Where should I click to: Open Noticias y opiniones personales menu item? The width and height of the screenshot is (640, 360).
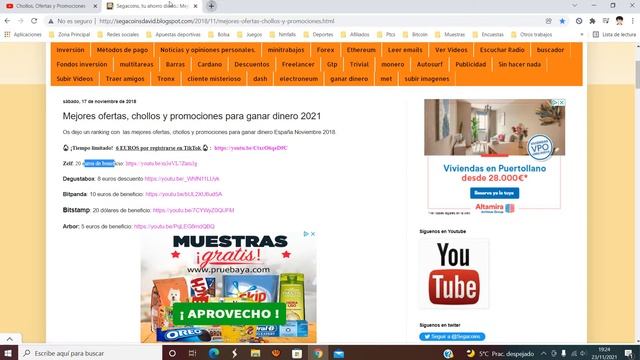click(x=207, y=50)
